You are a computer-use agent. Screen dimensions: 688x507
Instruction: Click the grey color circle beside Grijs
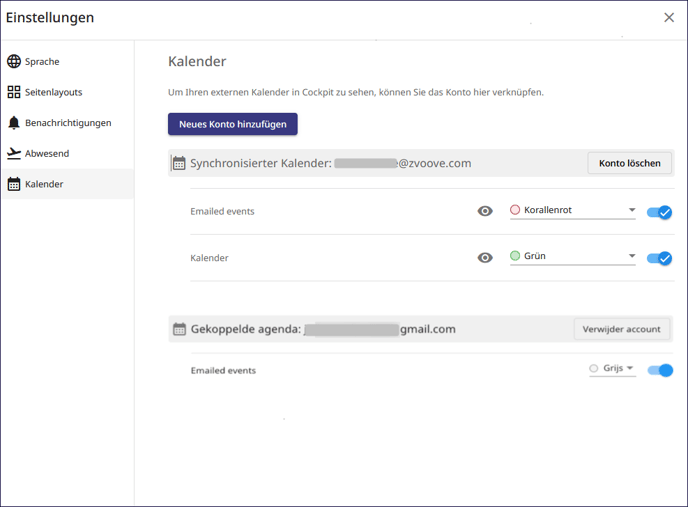[594, 368]
